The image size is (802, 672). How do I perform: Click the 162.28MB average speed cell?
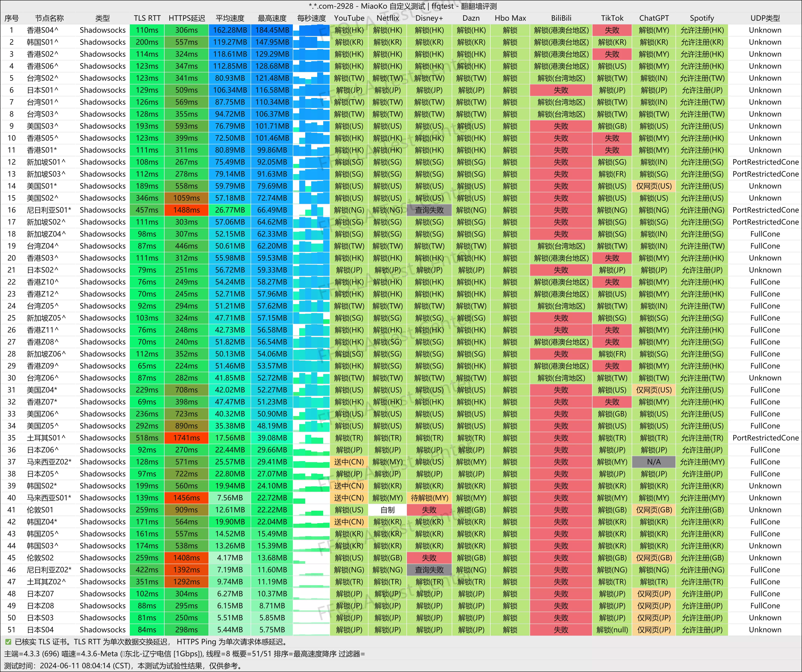[230, 30]
